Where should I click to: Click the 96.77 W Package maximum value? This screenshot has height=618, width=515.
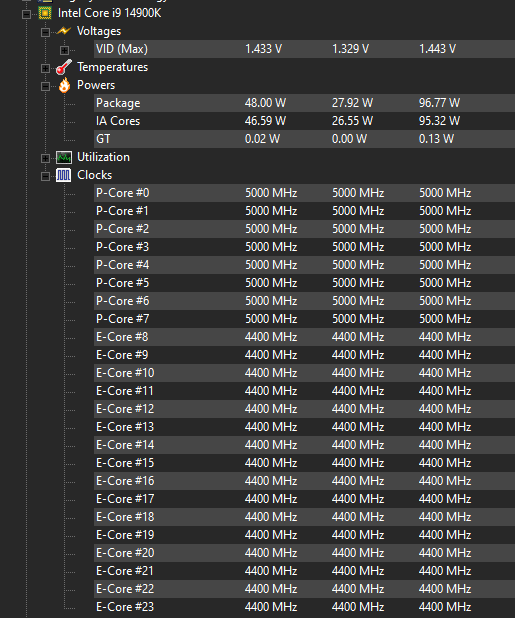(439, 103)
